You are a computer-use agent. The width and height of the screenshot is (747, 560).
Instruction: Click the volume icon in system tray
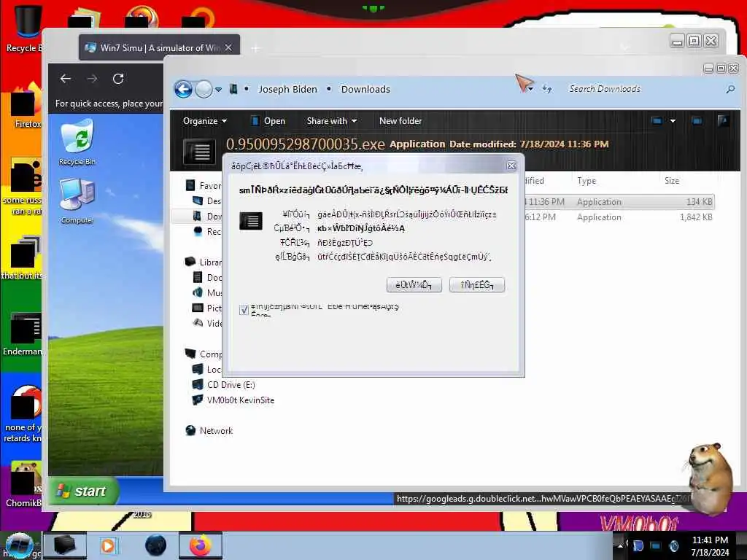pyautogui.click(x=674, y=545)
